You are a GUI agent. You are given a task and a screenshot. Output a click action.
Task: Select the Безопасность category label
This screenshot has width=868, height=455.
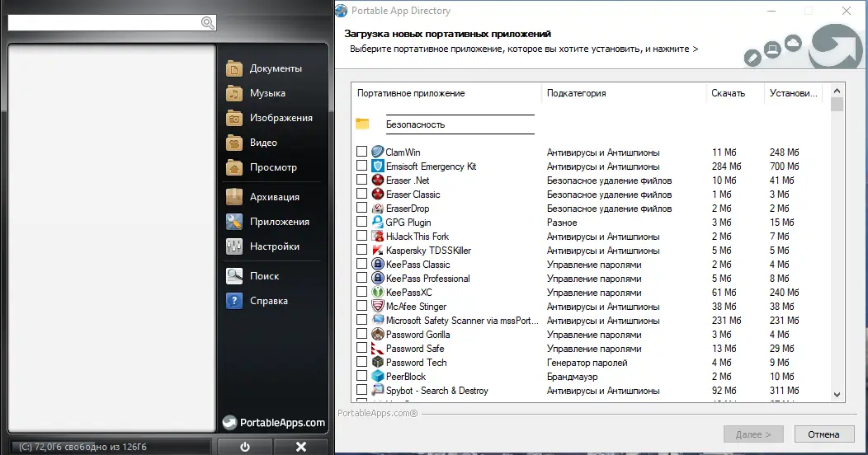415,124
